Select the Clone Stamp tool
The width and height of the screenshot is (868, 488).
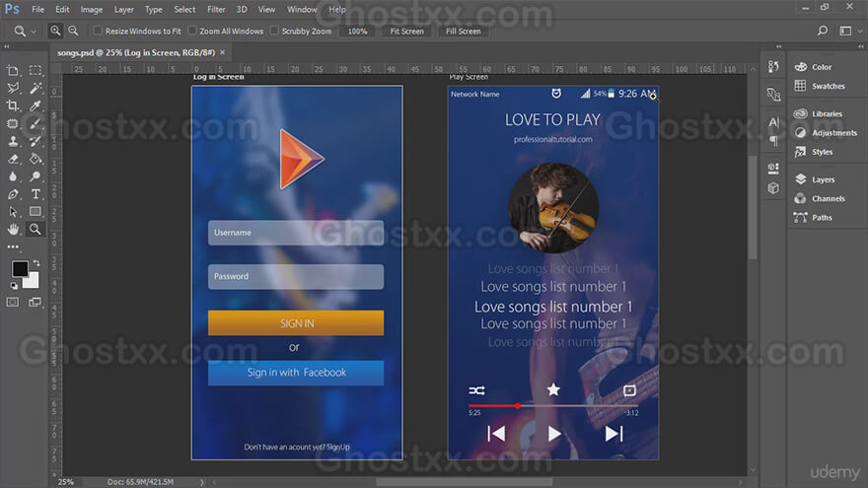[13, 141]
